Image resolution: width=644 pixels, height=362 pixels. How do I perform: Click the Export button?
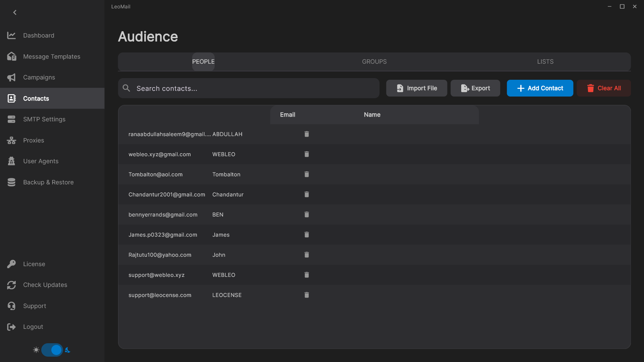pos(475,88)
